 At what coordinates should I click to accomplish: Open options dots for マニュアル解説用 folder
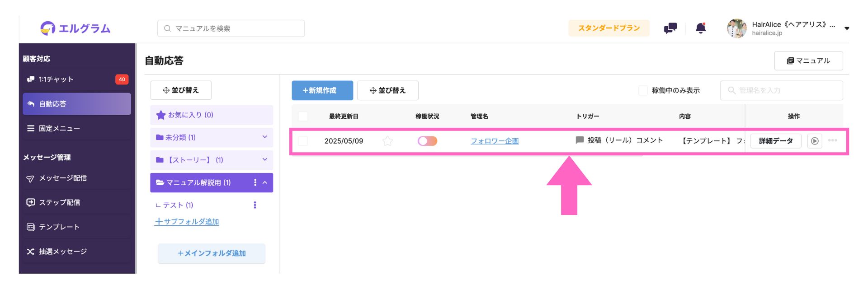coord(255,182)
